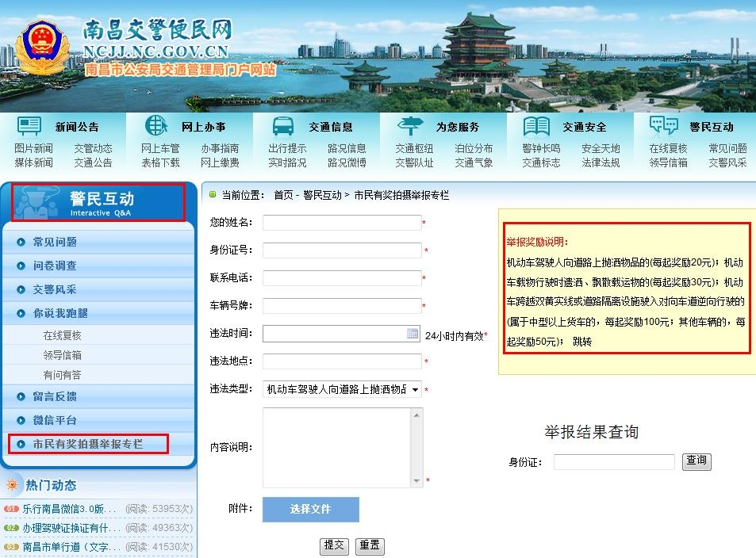756x558 pixels.
Task: Open the 出行提示 link
Action: [x=287, y=148]
